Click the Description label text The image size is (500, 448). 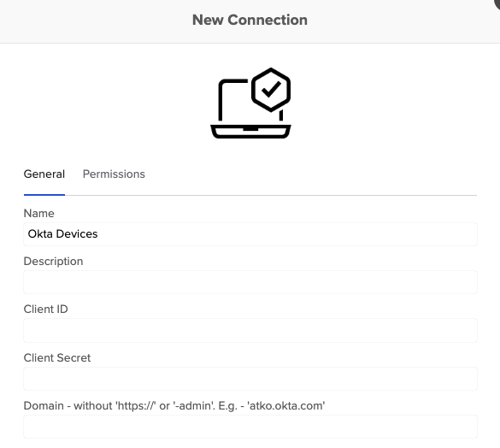53,262
